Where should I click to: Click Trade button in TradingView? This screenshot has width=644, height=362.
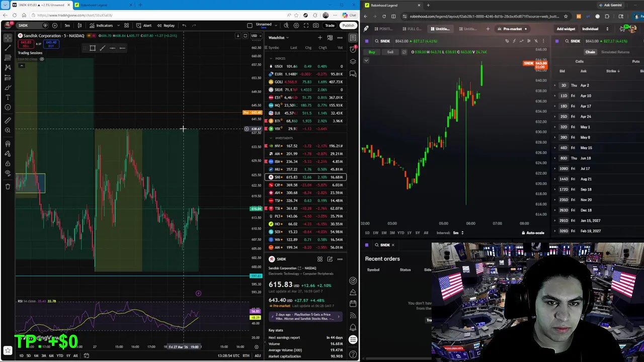[x=330, y=26]
